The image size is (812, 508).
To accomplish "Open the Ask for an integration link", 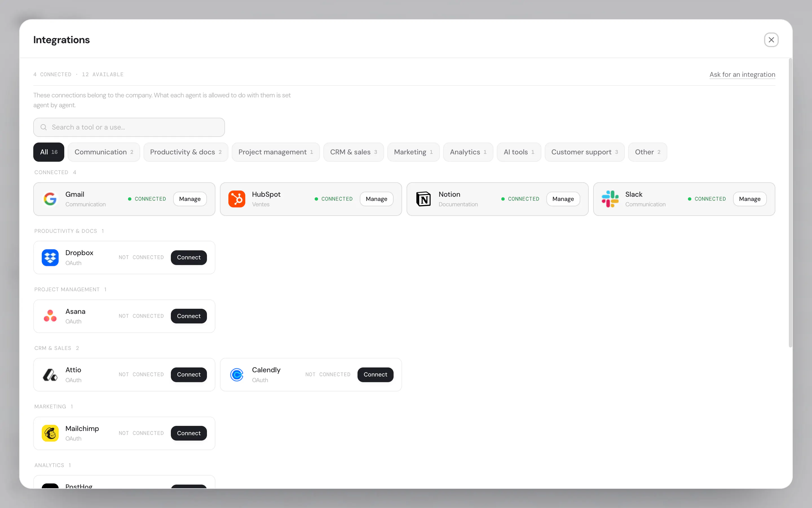I will 742,75.
